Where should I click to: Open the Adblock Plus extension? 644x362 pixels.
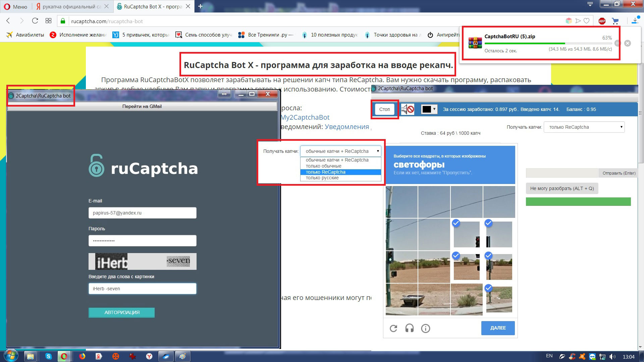[x=602, y=21]
